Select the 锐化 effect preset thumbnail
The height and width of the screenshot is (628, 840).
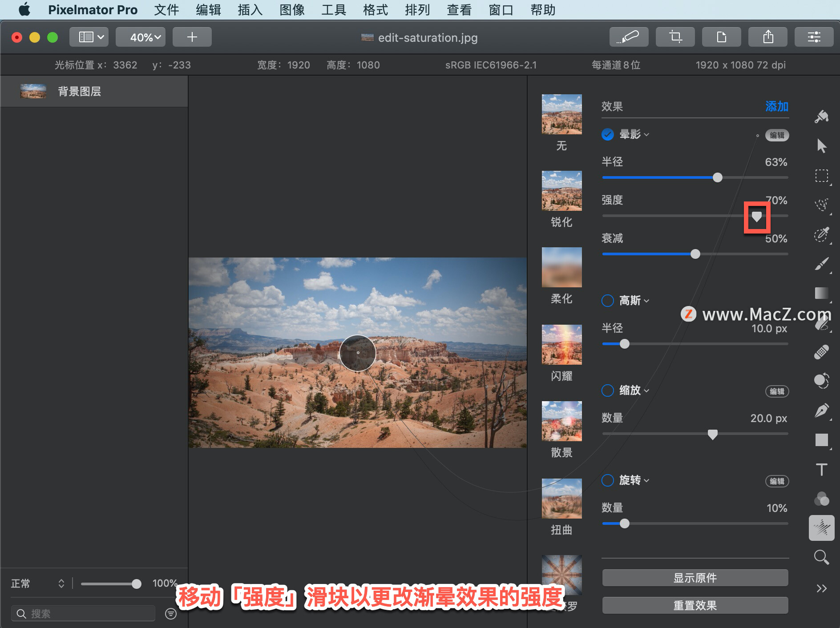point(561,191)
